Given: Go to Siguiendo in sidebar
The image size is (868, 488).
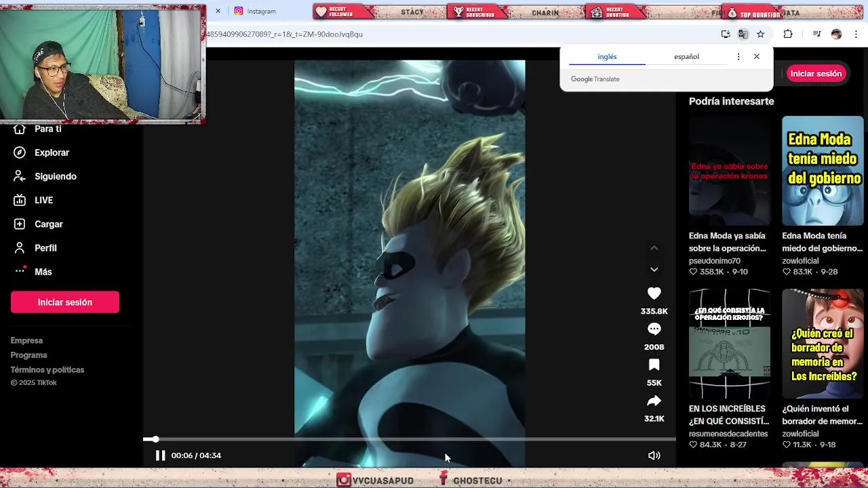Looking at the screenshot, I should tap(55, 176).
